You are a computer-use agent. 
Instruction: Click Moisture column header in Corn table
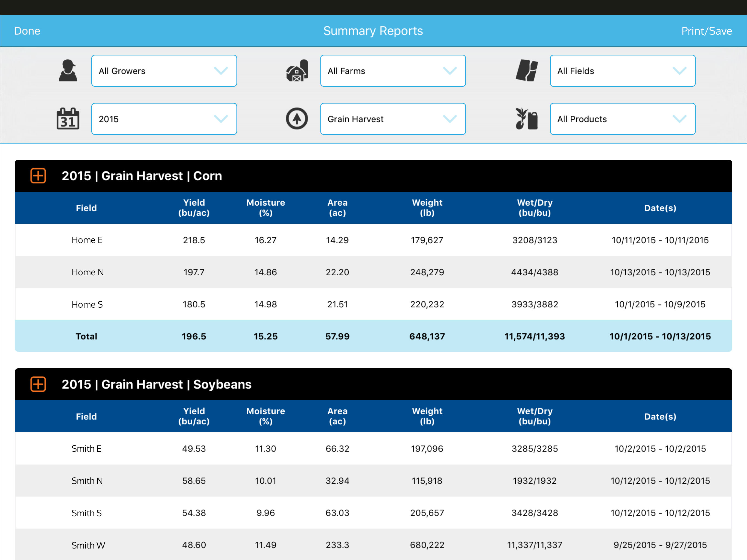[265, 207]
